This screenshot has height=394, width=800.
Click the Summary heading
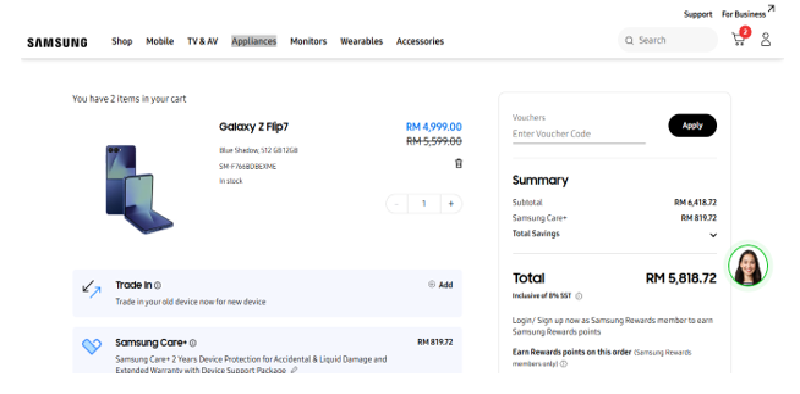click(540, 180)
